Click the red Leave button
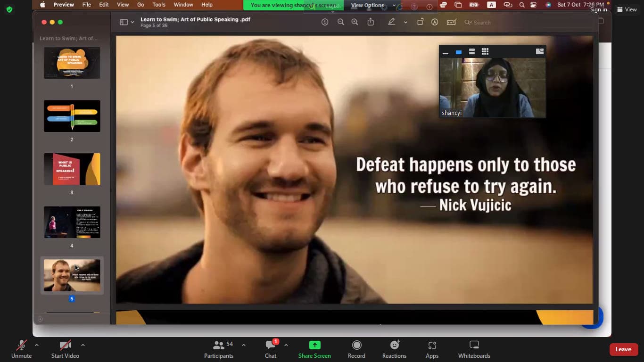Screen dimensions: 644x362 point(623,349)
